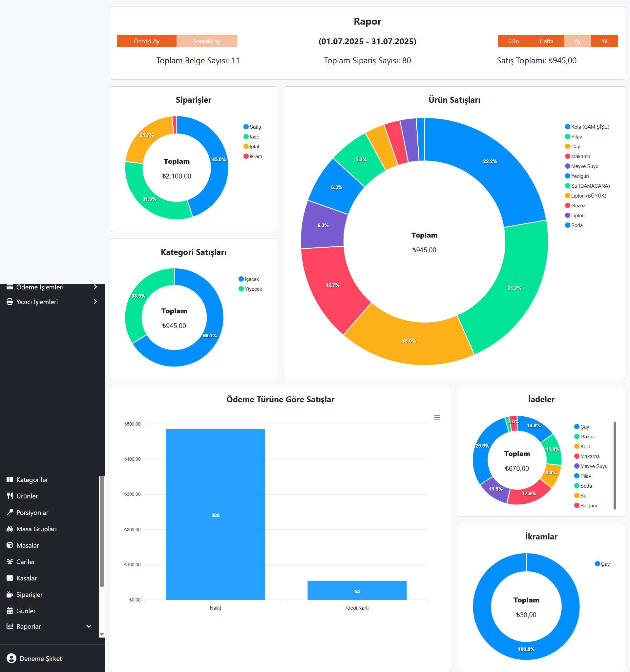Image resolution: width=630 pixels, height=672 pixels.
Task: Click the Ürünler utensils icon
Action: point(10,495)
